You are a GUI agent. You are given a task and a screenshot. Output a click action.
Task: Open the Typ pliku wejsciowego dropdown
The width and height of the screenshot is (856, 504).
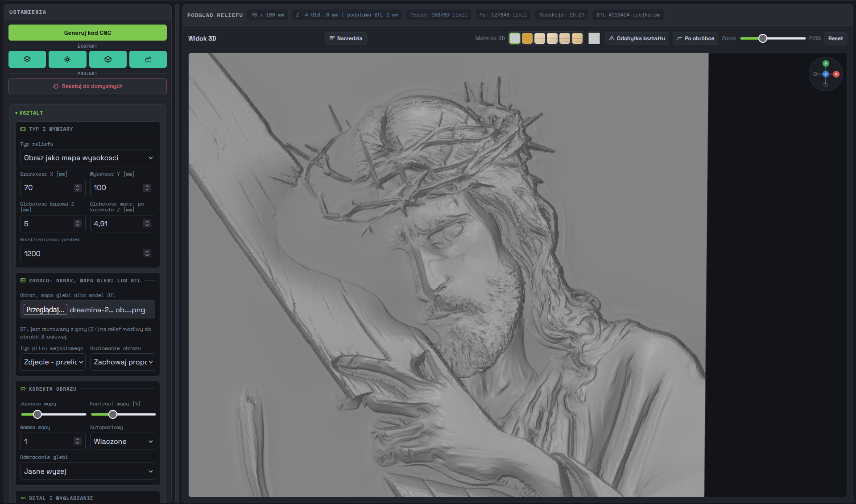[53, 362]
